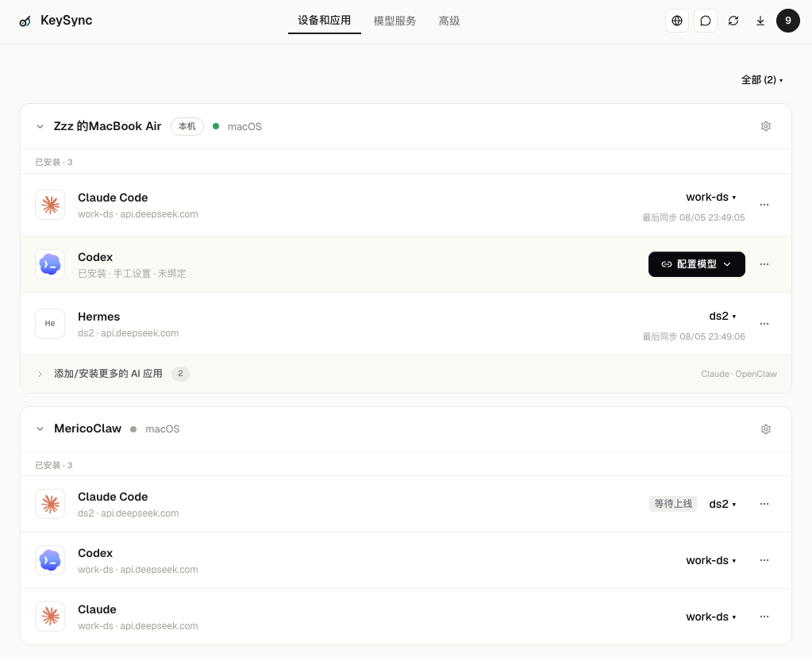Click Claude Code icon under MacBook Air
The height and width of the screenshot is (657, 812).
(50, 205)
